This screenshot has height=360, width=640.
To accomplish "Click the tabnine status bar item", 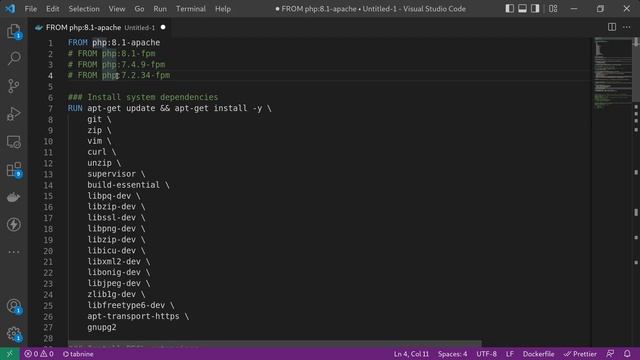I will click(78, 354).
